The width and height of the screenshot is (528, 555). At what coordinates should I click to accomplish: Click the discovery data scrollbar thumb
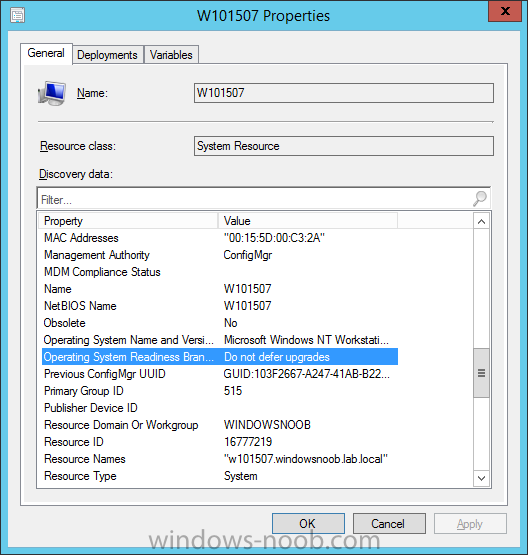[x=481, y=373]
